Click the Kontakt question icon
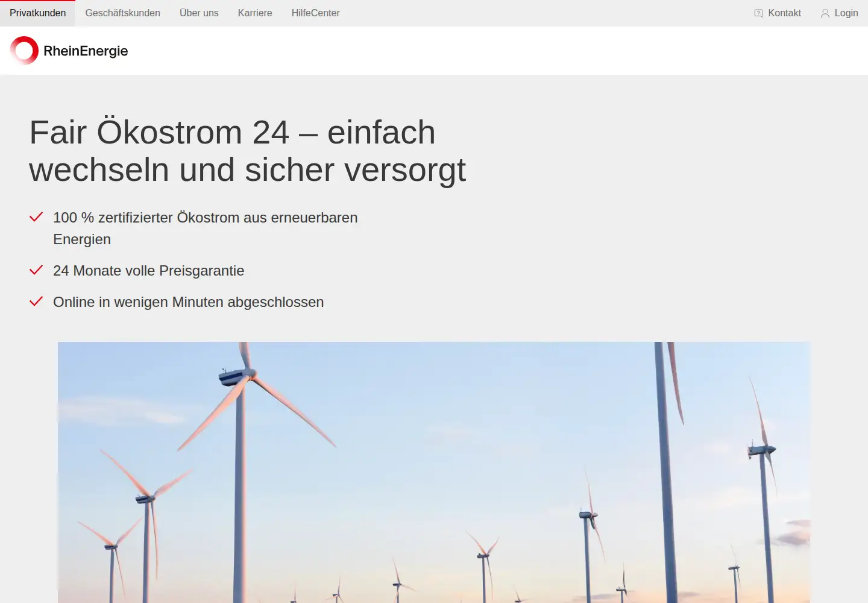The height and width of the screenshot is (603, 868). tap(758, 13)
